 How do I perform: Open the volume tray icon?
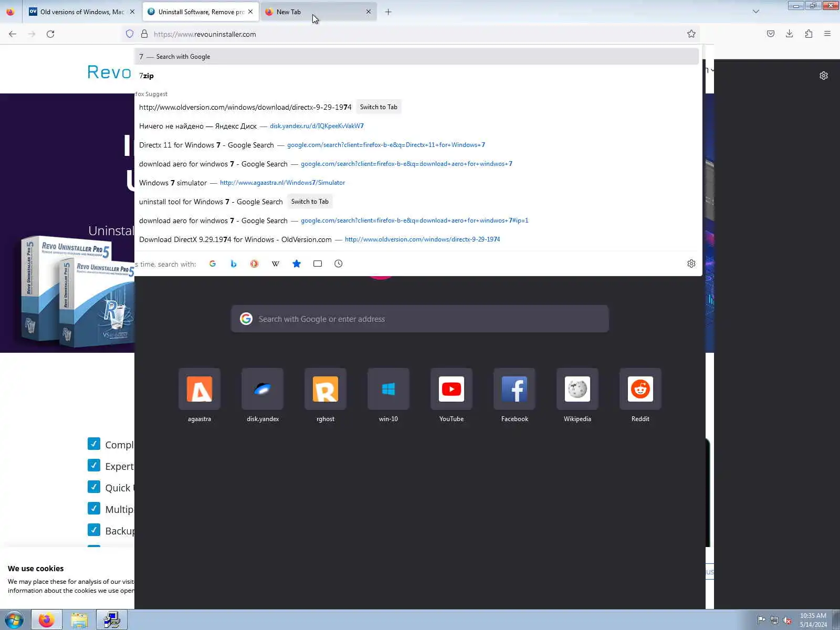pyautogui.click(x=787, y=620)
